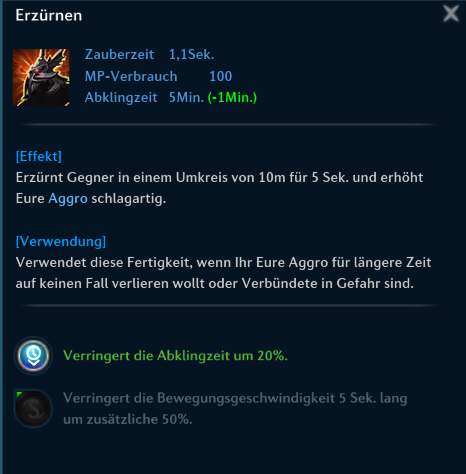Select the Abklingzeit label

point(121,98)
